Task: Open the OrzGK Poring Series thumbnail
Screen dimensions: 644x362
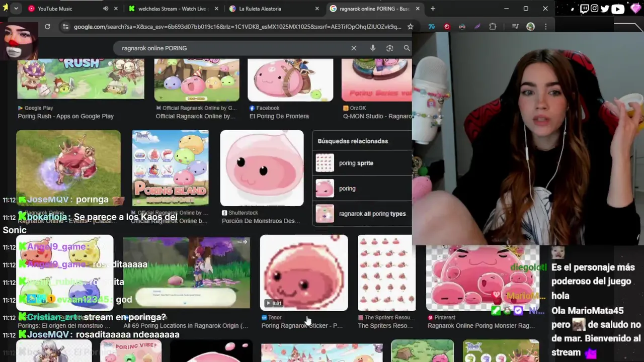Action: [x=376, y=80]
